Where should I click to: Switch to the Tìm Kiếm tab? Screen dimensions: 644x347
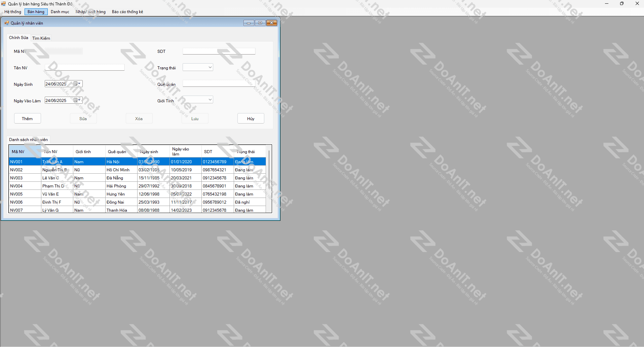tap(41, 38)
